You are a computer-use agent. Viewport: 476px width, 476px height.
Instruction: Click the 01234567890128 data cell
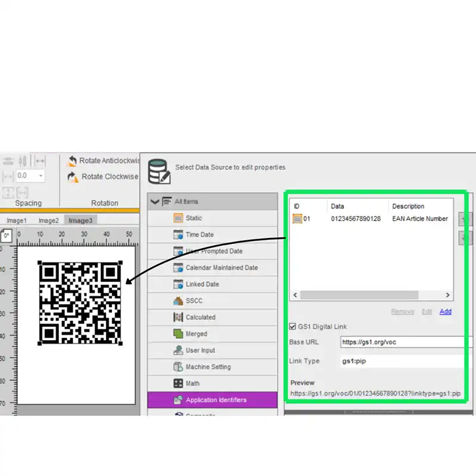click(356, 219)
